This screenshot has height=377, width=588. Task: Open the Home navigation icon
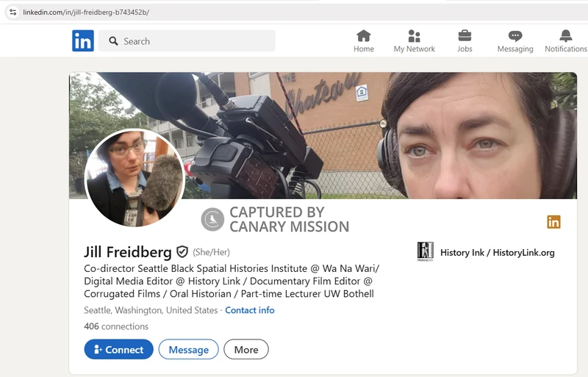363,36
